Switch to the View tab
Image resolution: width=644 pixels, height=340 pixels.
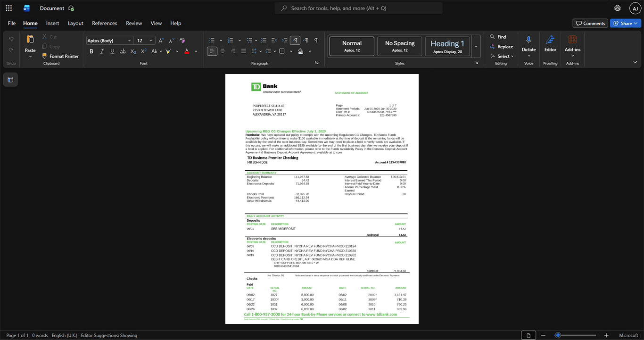pos(156,23)
